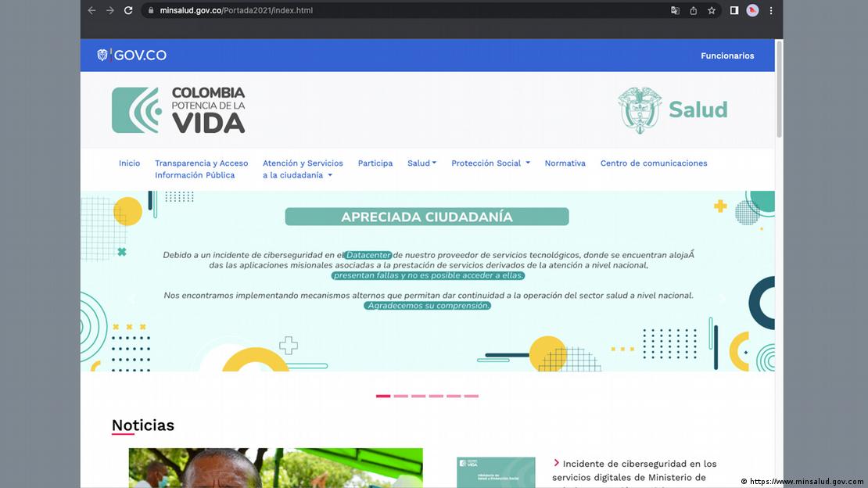The height and width of the screenshot is (488, 868).
Task: Click the text 'Agradecemos su comprensión.'
Action: [x=428, y=306]
